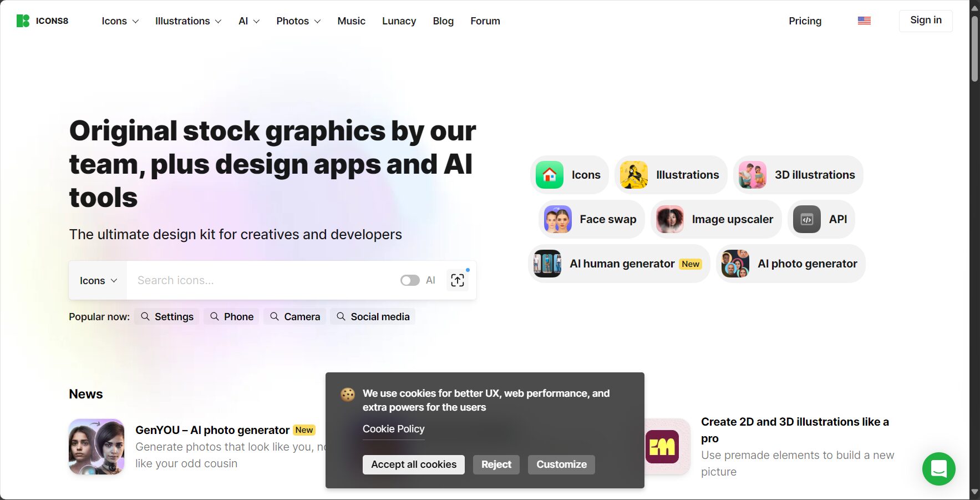Click the AI human generator label
Viewport: 980px width, 500px height.
622,264
